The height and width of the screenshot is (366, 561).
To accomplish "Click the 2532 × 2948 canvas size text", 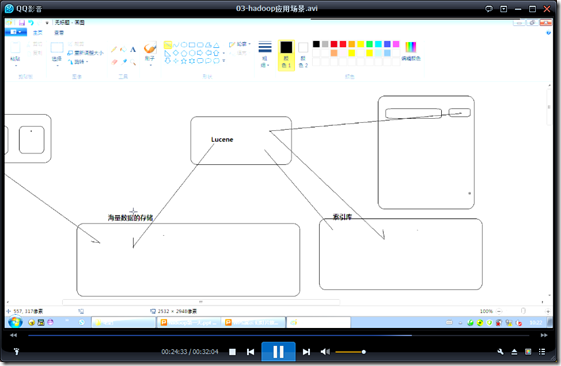I will pyautogui.click(x=177, y=311).
